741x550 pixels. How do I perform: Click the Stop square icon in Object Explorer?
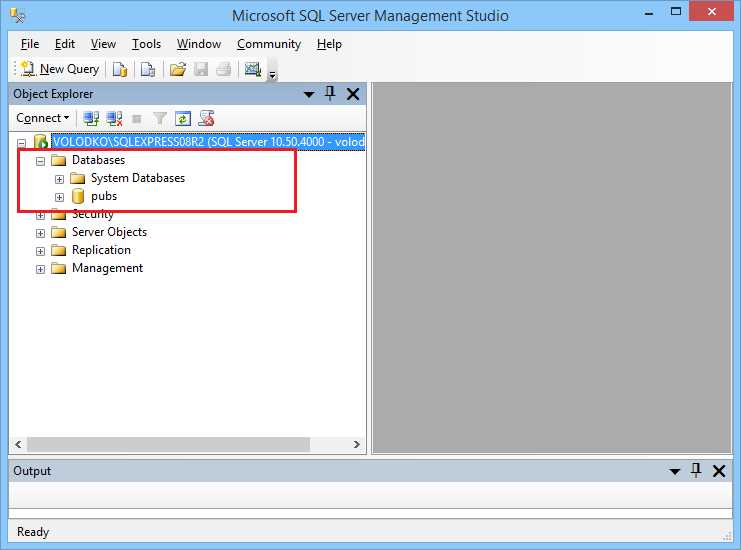click(137, 119)
